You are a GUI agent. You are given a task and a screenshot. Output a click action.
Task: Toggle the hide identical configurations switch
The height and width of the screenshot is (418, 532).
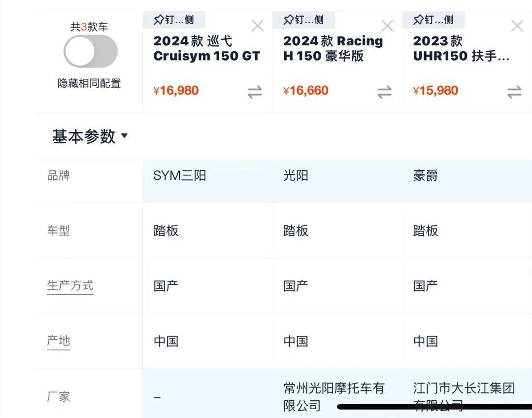[x=90, y=51]
